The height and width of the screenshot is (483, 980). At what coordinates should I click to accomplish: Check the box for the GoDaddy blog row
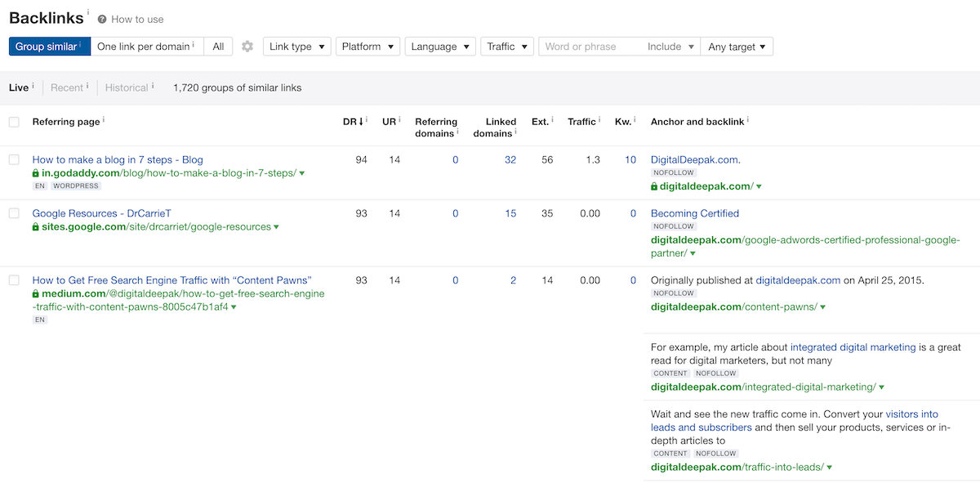pos(14,160)
